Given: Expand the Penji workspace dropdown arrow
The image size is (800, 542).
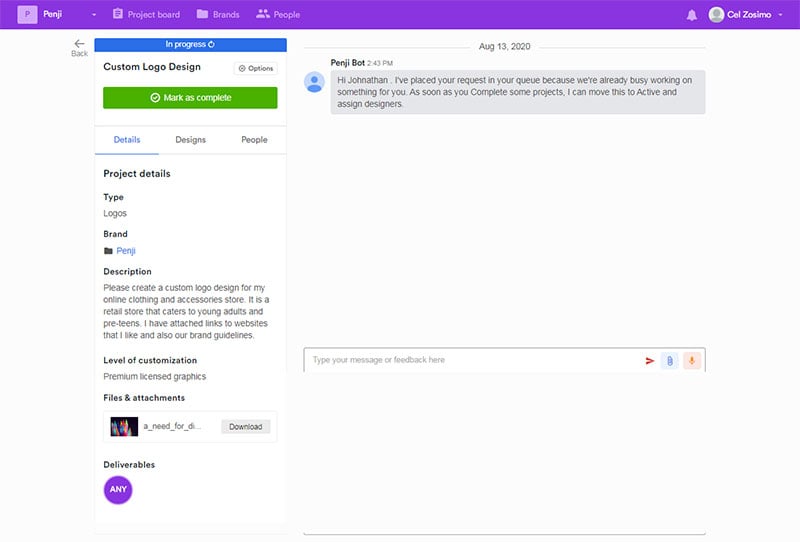Looking at the screenshot, I should click(x=94, y=15).
